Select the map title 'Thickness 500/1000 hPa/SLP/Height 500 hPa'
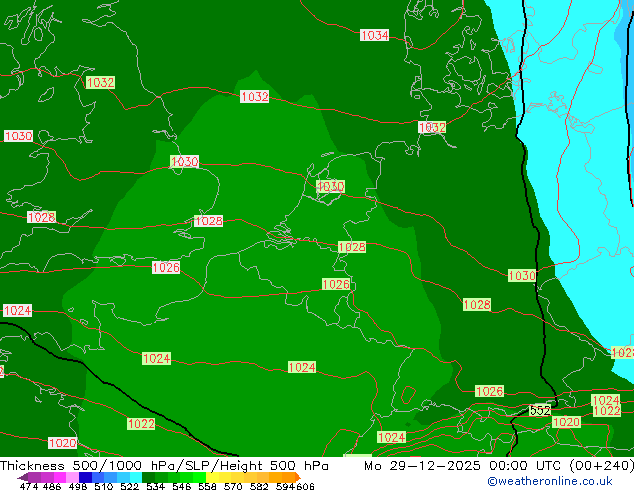Image resolution: width=634 pixels, height=490 pixels. pyautogui.click(x=164, y=466)
